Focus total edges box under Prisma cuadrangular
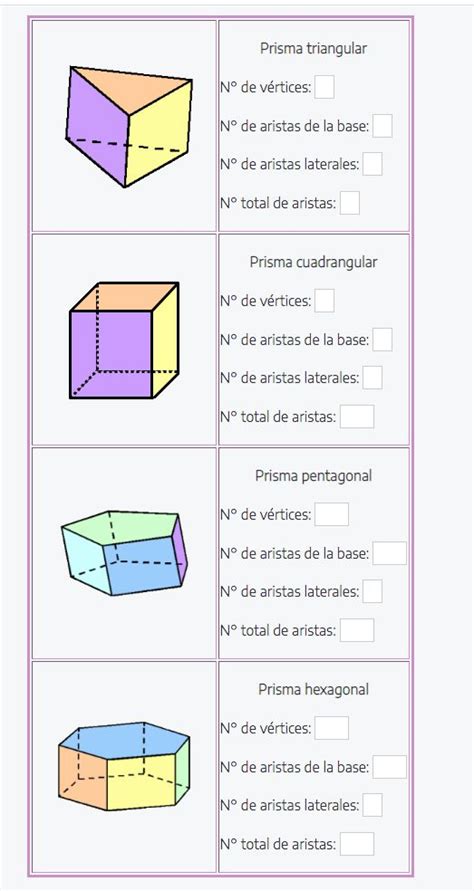 (x=357, y=417)
